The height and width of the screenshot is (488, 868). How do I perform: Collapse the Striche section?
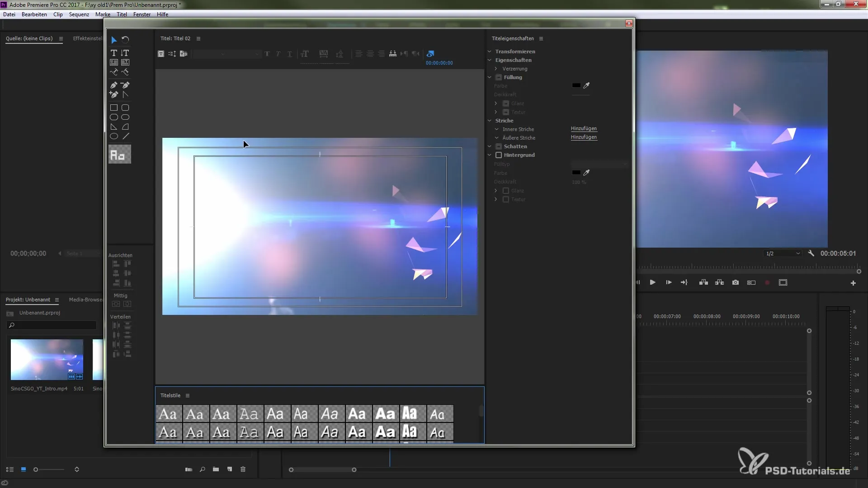(x=489, y=121)
